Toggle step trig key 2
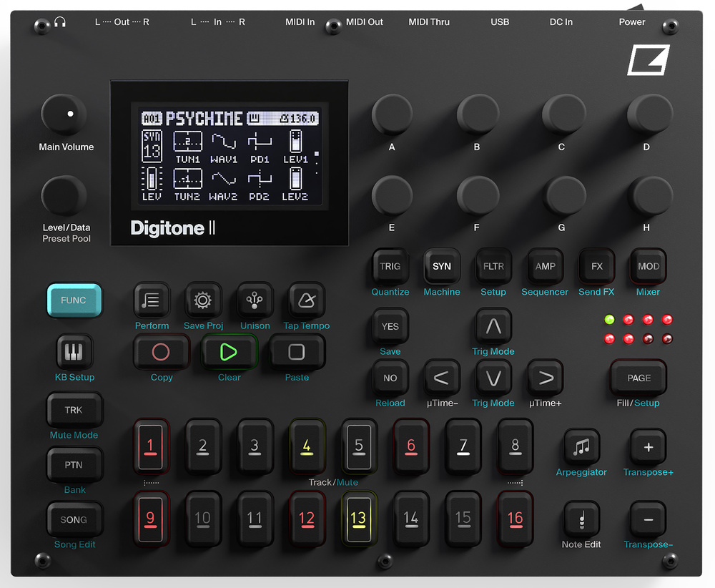The height and width of the screenshot is (588, 715). point(203,447)
